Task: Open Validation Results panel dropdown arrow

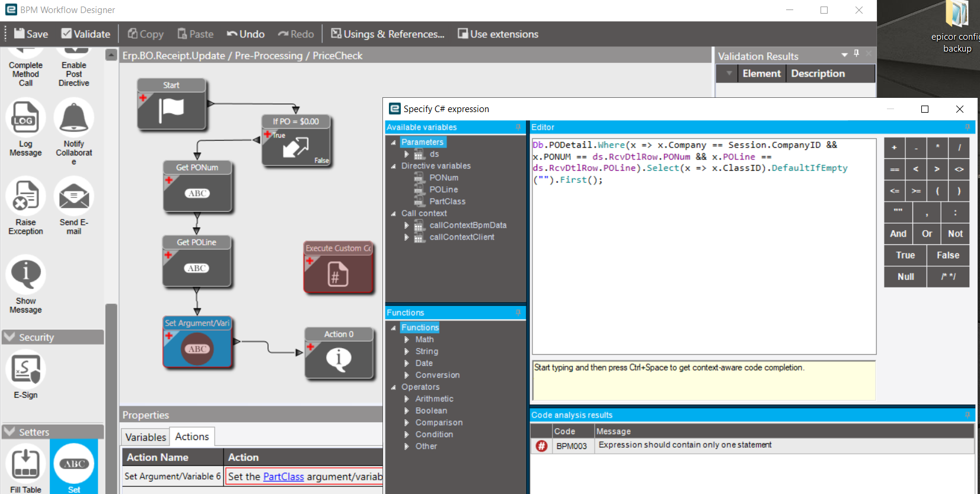Action: [844, 55]
